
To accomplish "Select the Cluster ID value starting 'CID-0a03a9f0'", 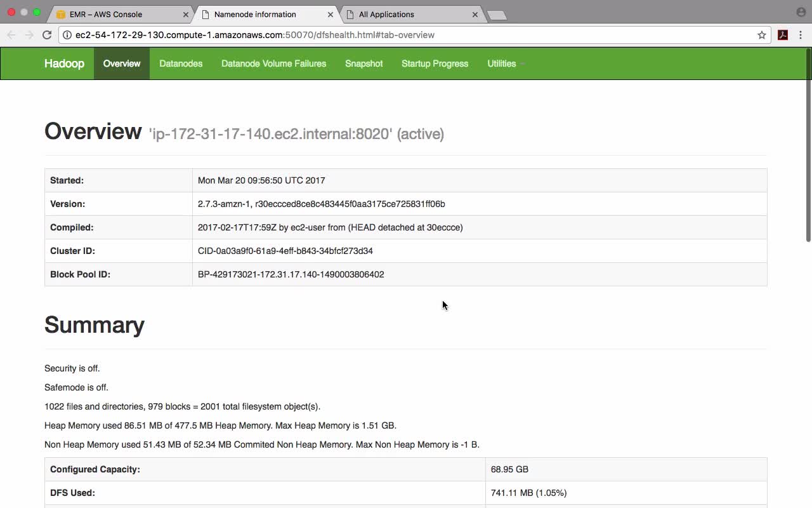I will 285,251.
